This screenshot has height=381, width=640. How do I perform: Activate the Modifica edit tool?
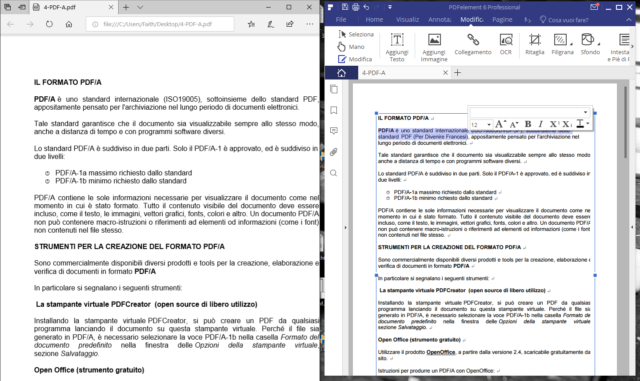click(355, 59)
